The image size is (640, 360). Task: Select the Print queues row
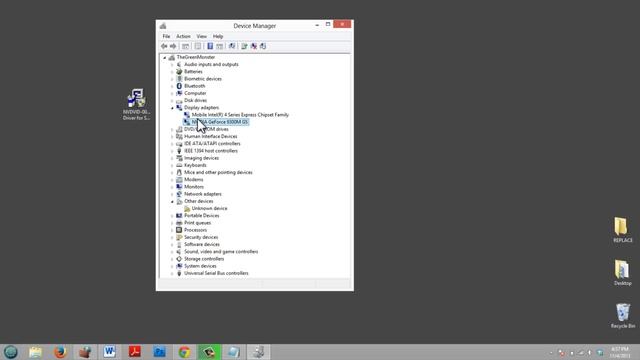tap(197, 223)
